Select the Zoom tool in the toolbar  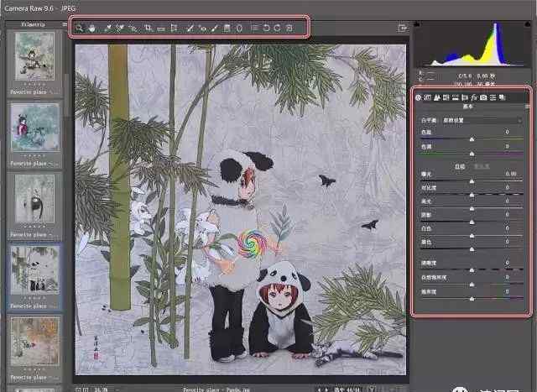click(x=79, y=28)
